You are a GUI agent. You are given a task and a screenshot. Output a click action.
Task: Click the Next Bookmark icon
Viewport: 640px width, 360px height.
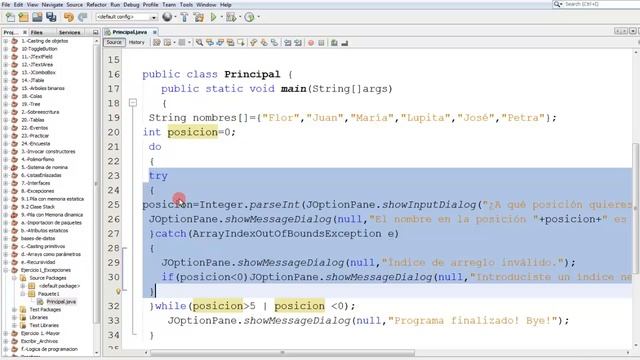264,42
